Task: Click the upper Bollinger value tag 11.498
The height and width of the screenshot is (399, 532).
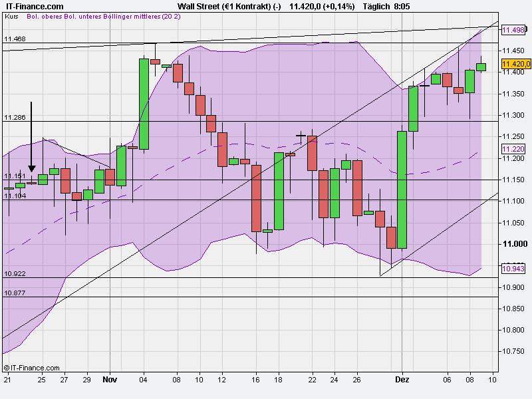Action: (x=513, y=30)
